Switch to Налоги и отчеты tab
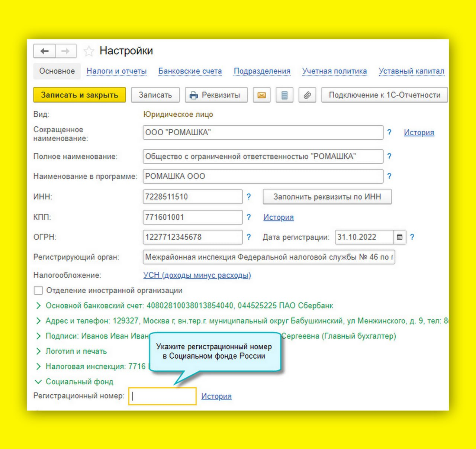 point(116,71)
